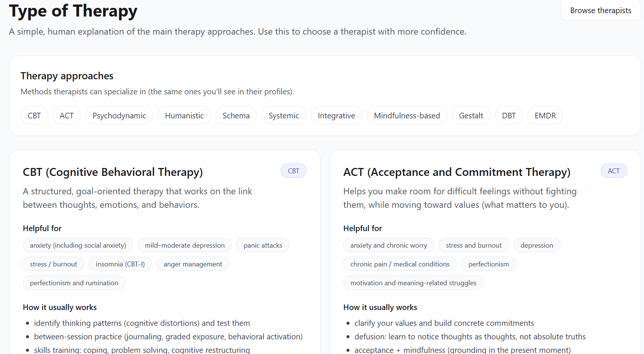The width and height of the screenshot is (644, 354).
Task: Click the CBT badge on the CBT card
Action: tap(293, 171)
